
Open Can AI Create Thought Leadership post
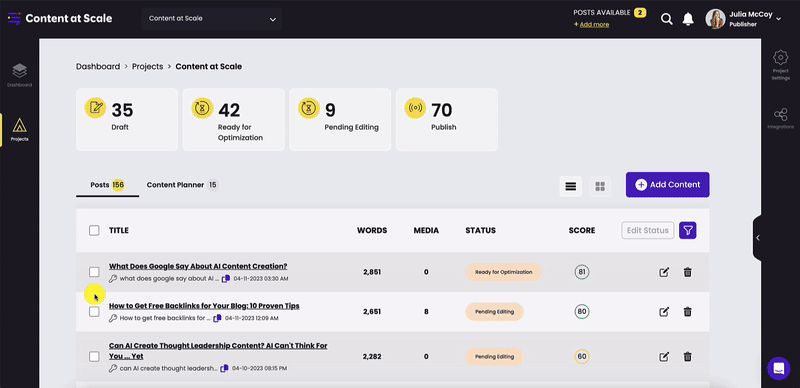tap(218, 351)
